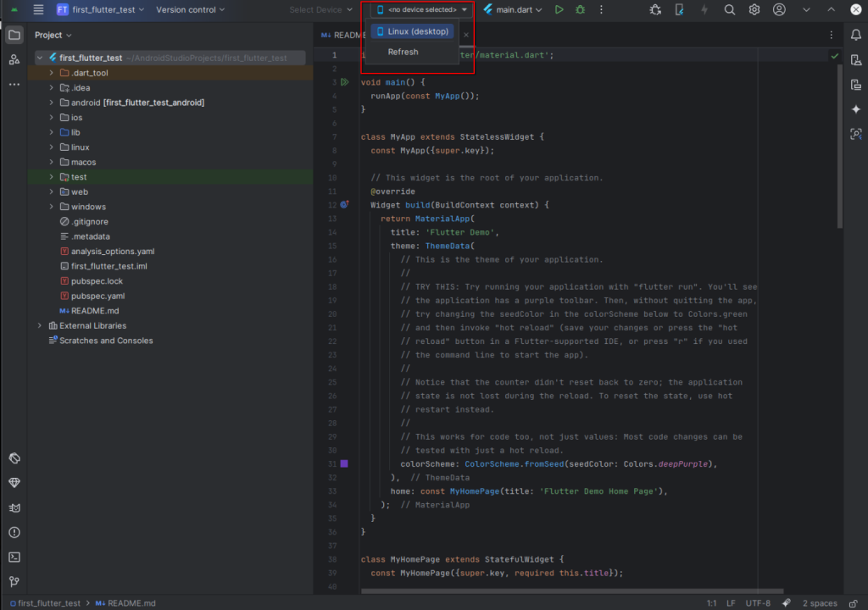Select Linux (desktop) device
This screenshot has height=610, width=868.
click(413, 31)
